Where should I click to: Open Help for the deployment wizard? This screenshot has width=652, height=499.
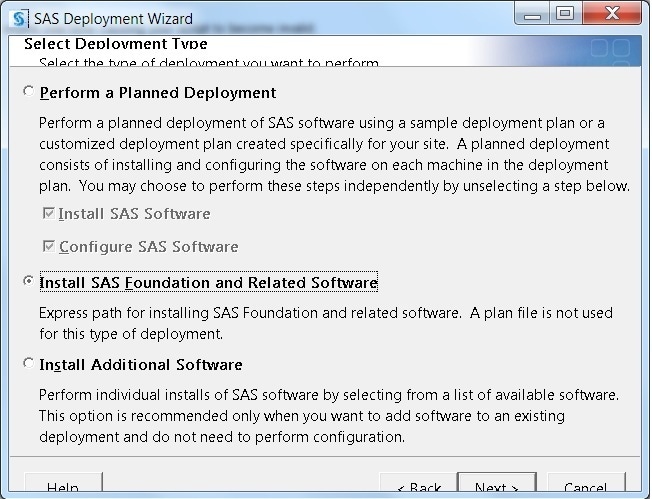click(x=64, y=487)
